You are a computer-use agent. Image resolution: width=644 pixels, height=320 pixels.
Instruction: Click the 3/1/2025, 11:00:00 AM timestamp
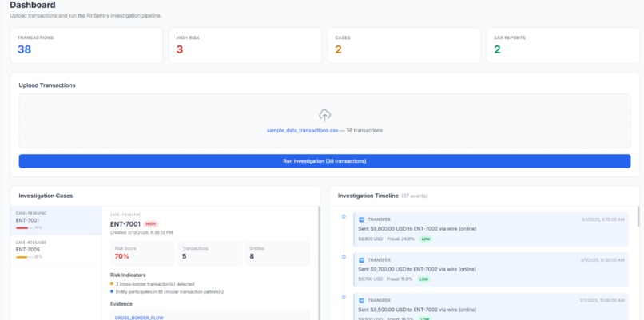click(x=602, y=301)
